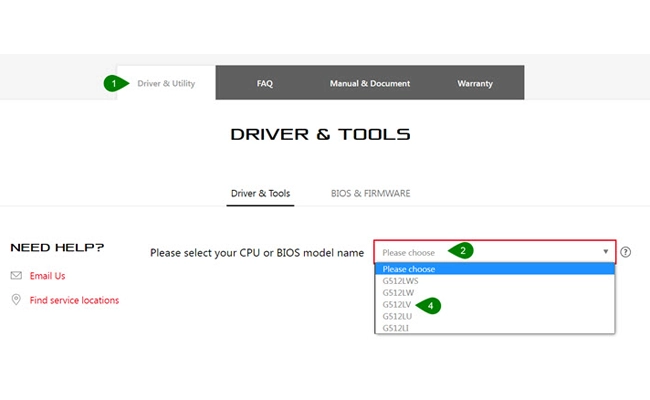Click the green number 1 marker
The width and height of the screenshot is (650, 400).
[x=115, y=84]
